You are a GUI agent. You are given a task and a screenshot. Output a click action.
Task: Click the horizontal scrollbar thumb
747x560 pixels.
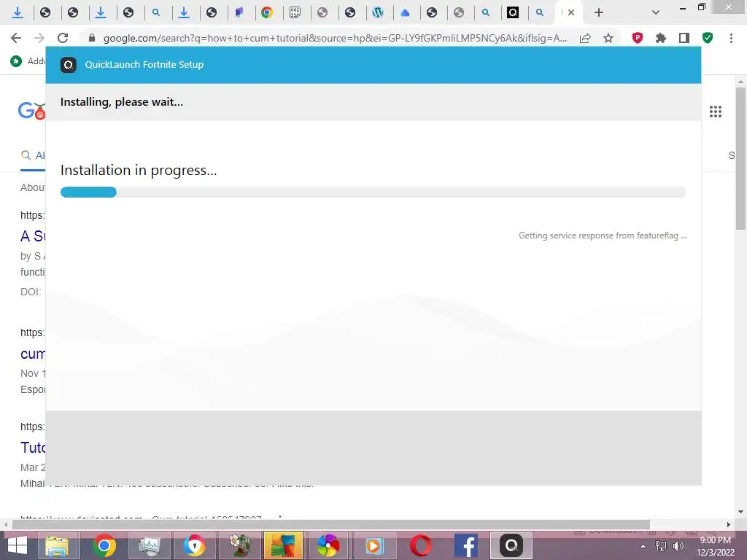(331, 524)
